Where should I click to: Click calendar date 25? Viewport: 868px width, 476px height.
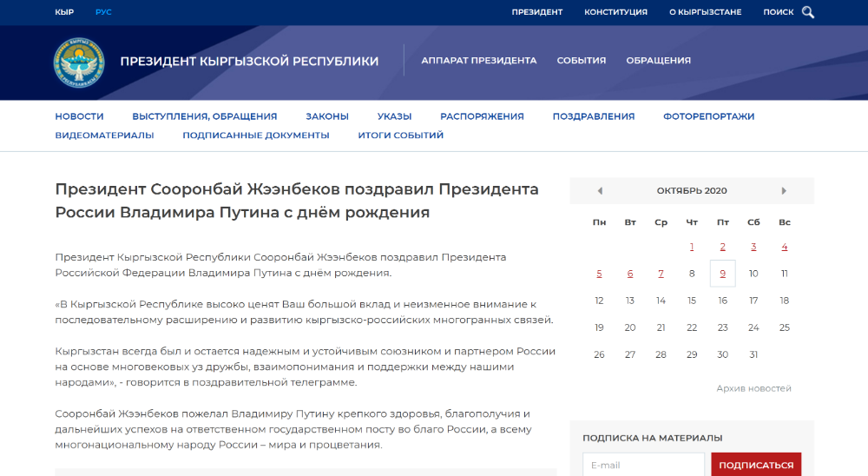click(x=785, y=328)
